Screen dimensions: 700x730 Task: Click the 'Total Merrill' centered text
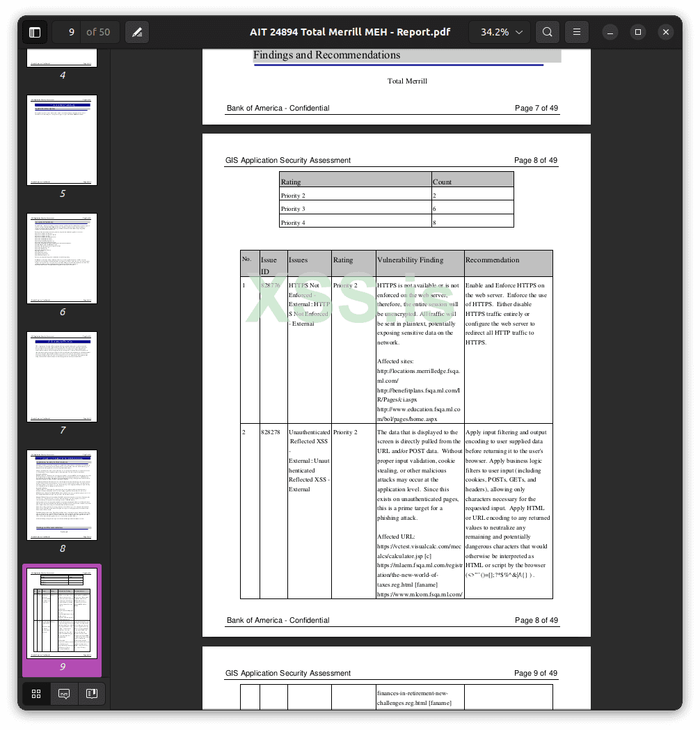(407, 81)
